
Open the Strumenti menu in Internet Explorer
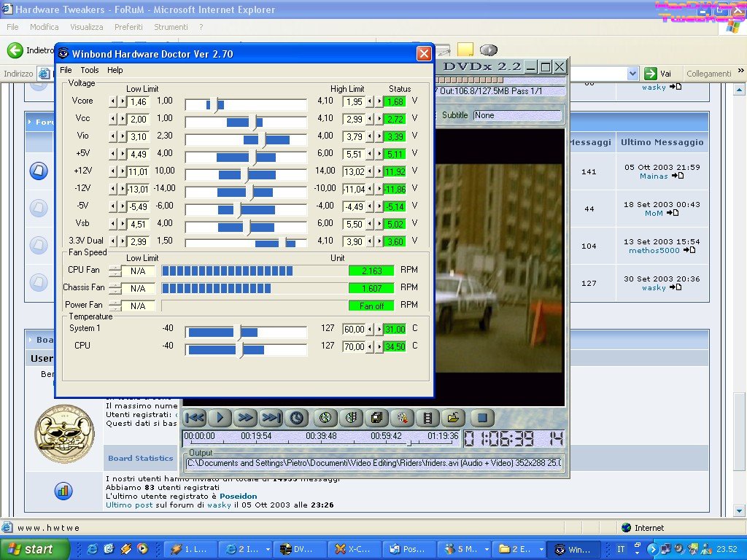coord(171,27)
